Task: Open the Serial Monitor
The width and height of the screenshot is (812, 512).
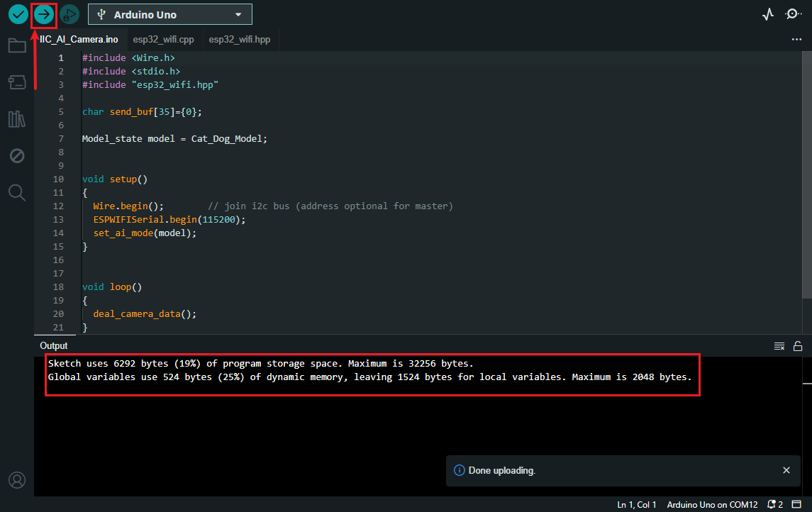Action: 793,14
